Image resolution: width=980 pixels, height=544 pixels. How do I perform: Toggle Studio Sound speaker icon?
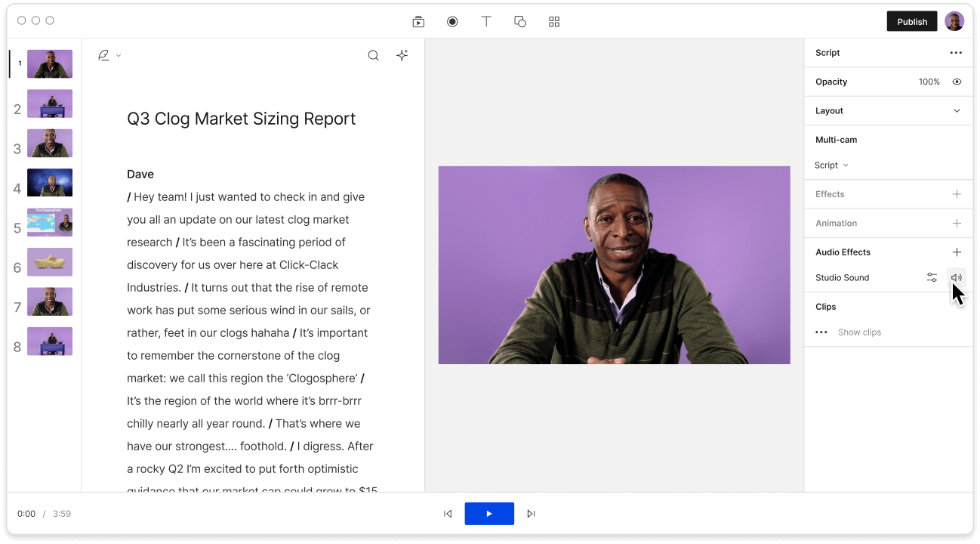coord(957,277)
